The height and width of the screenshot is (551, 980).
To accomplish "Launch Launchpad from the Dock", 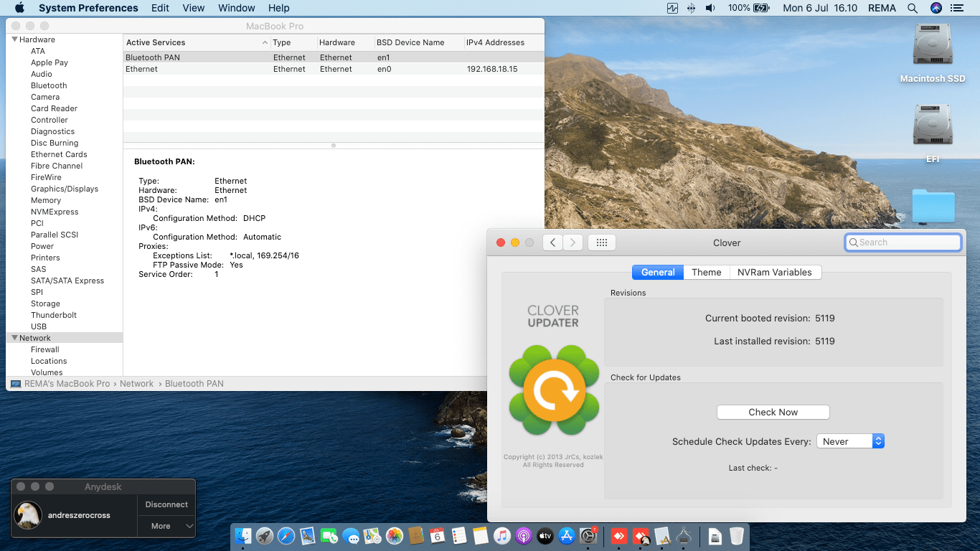I will pyautogui.click(x=265, y=536).
